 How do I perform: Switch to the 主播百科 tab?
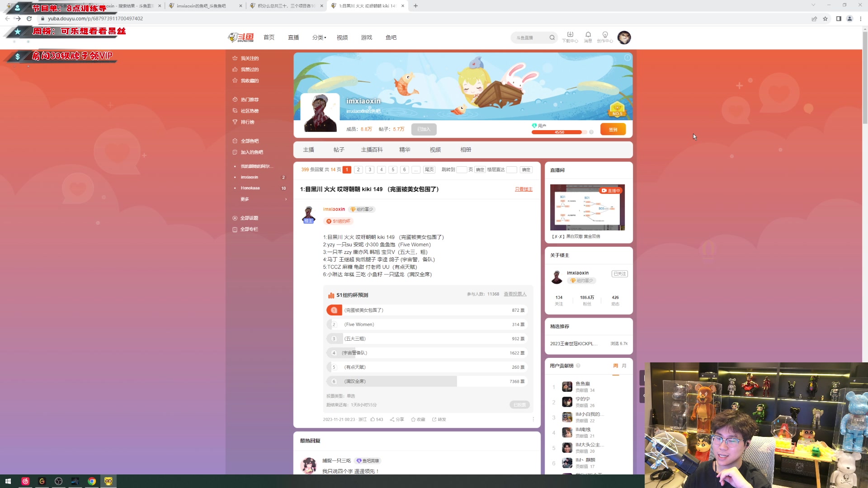coord(372,150)
